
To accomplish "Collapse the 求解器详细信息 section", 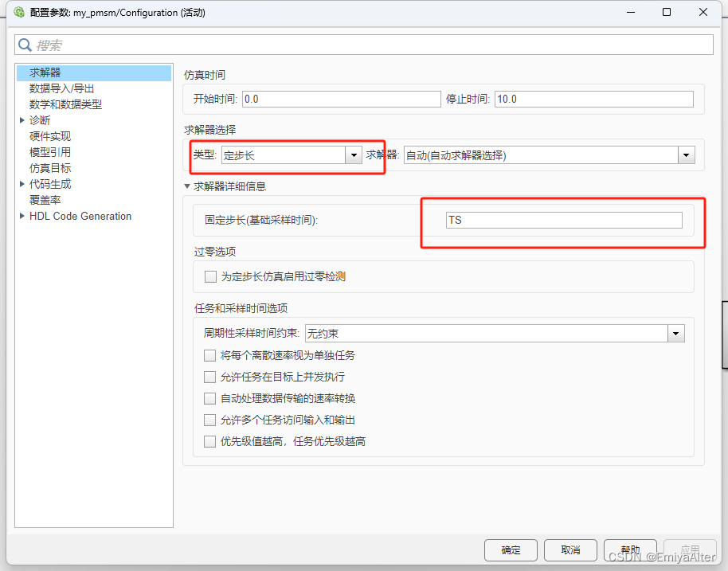I will click(186, 186).
